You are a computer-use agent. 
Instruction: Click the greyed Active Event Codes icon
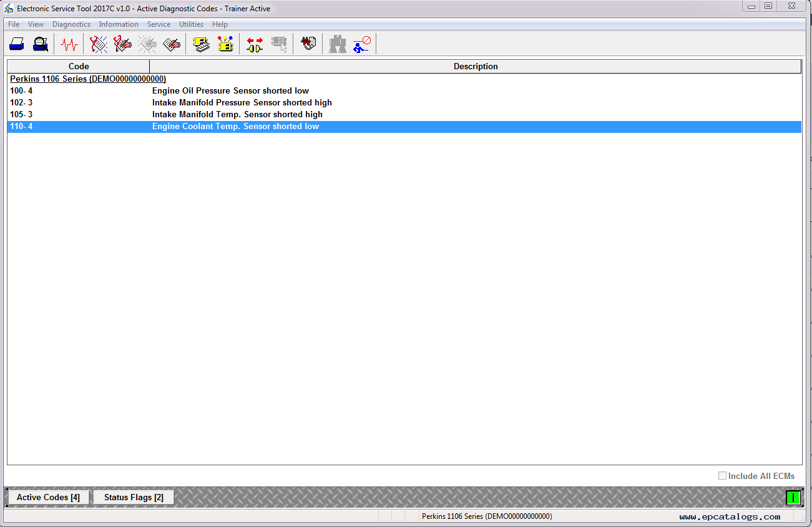147,44
